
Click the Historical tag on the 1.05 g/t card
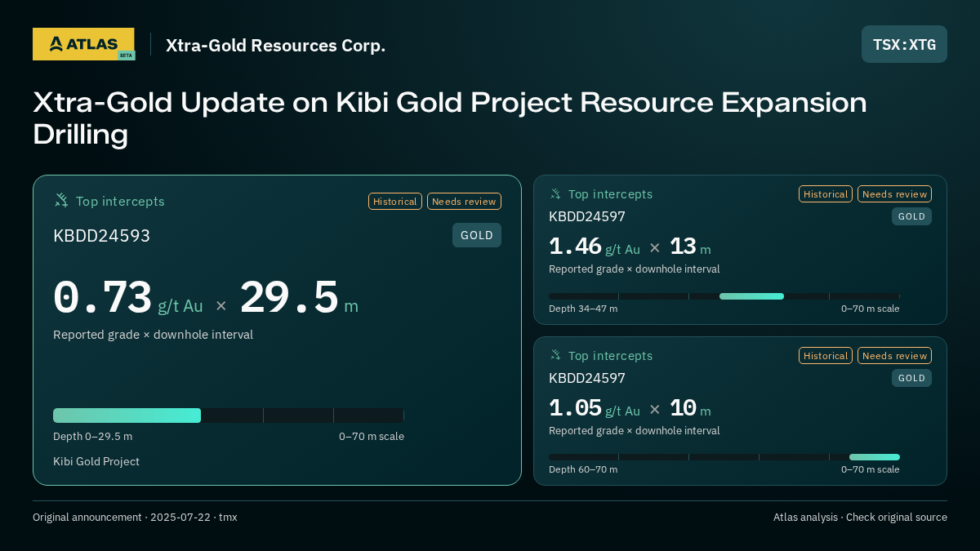tap(826, 355)
